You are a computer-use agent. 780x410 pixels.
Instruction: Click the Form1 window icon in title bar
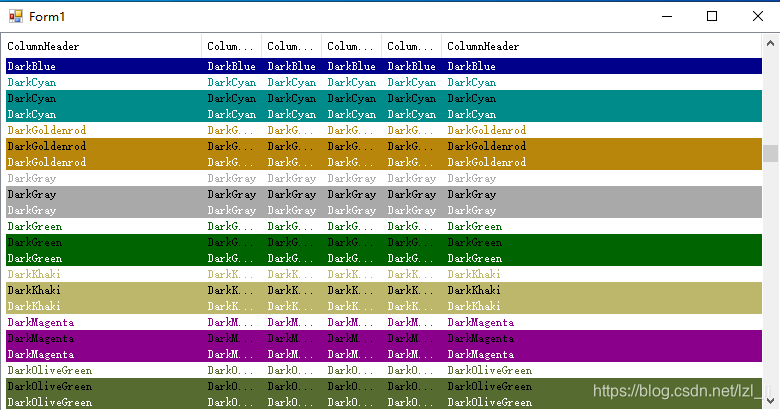point(16,16)
